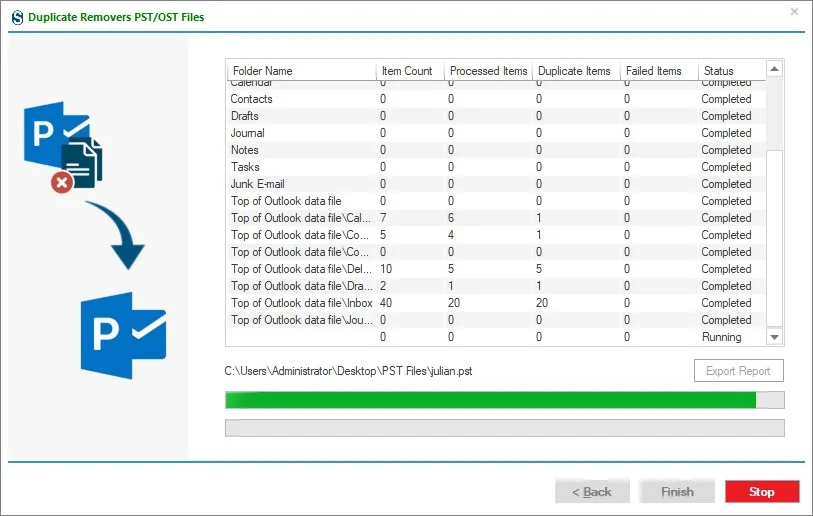
Task: Stop the duplicate removal process
Action: tap(762, 492)
